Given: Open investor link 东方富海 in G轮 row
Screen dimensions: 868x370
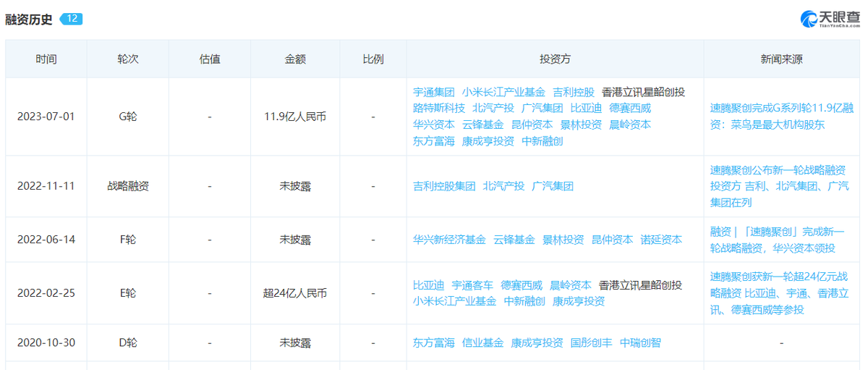Looking at the screenshot, I should tap(434, 141).
